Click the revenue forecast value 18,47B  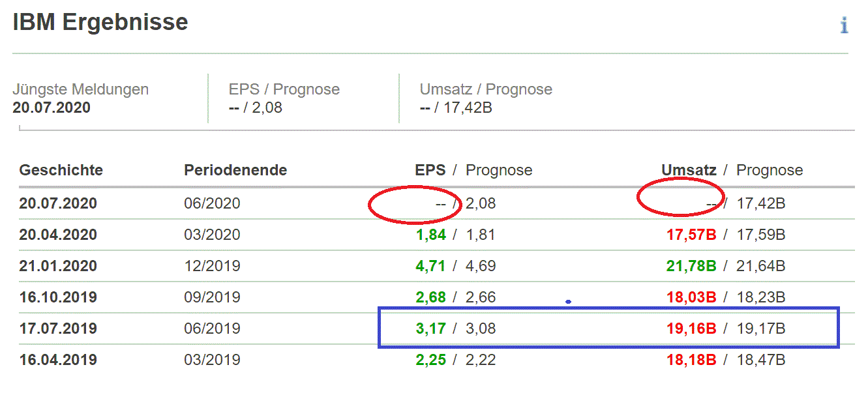coord(761,360)
